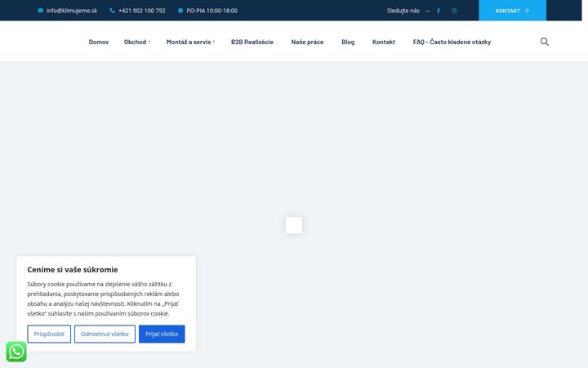Expand the Montáž a servis chevron
The width and height of the screenshot is (588, 368).
click(214, 42)
